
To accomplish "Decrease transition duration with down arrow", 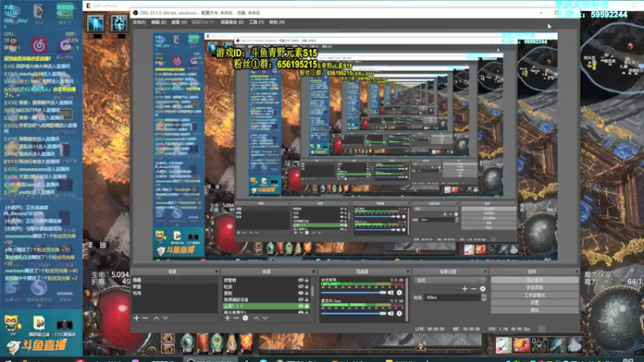I will point(484,299).
